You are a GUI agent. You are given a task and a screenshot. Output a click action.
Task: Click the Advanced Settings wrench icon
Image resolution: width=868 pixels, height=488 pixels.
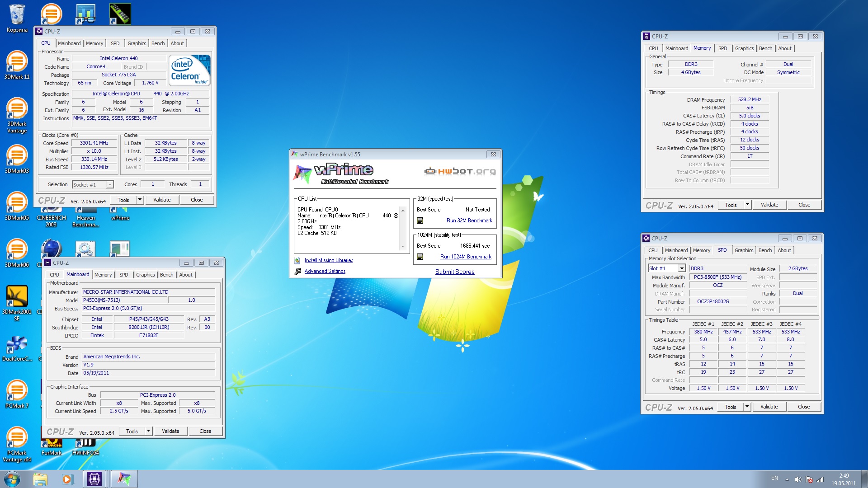click(x=297, y=271)
